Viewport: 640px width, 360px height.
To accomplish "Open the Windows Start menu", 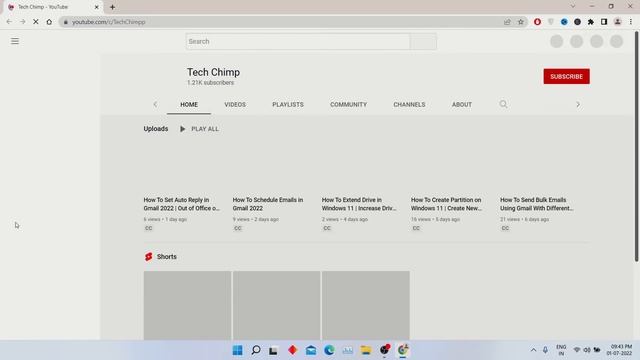I will click(x=238, y=350).
